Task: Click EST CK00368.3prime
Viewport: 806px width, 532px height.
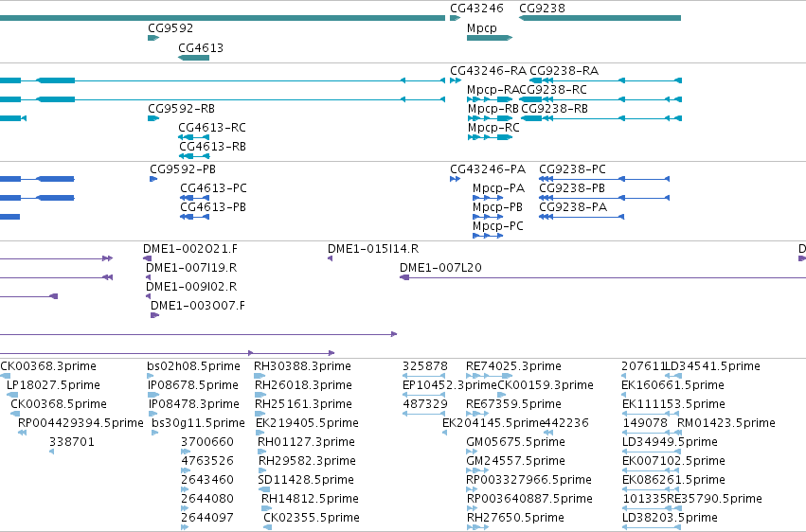Action: click(48, 366)
